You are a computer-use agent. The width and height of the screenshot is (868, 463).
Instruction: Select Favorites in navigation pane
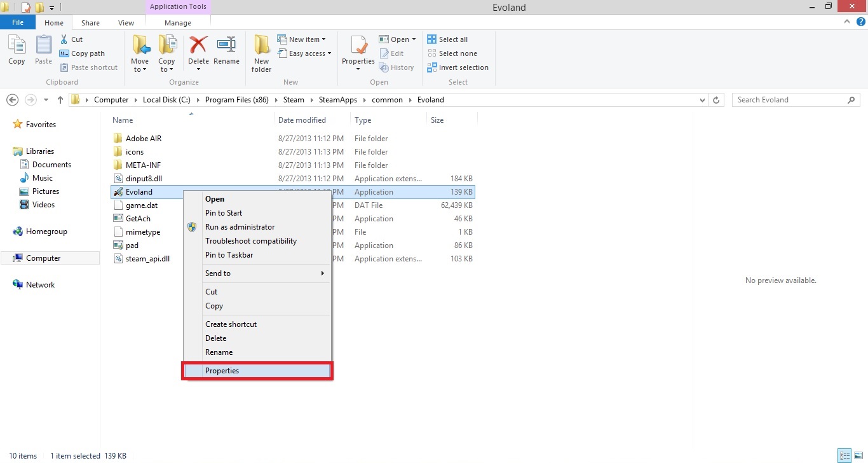tap(41, 125)
